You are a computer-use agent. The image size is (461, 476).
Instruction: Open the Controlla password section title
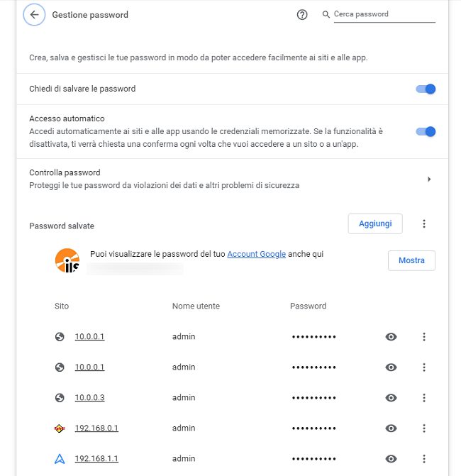click(65, 172)
